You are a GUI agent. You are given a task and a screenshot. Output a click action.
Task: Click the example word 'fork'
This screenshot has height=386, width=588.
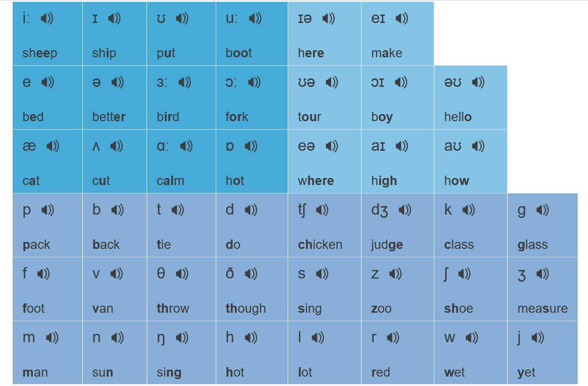pyautogui.click(x=236, y=117)
